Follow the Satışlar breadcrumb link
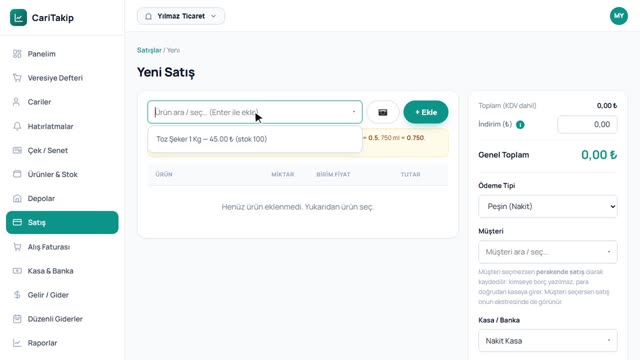Screen dimensions: 640x360 pos(149,50)
